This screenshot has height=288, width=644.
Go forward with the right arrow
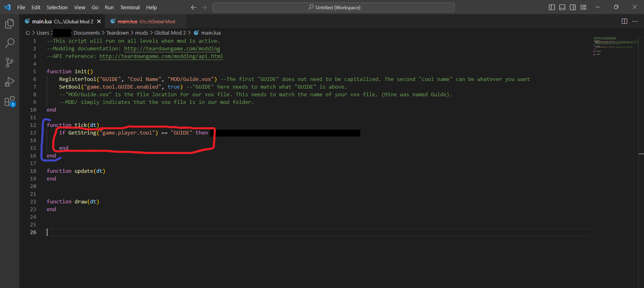click(204, 7)
